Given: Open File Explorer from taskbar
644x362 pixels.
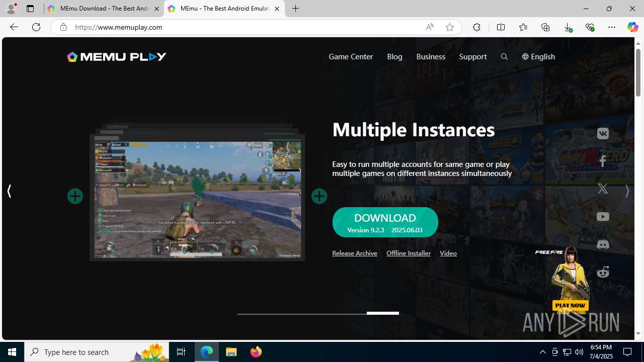Looking at the screenshot, I should click(x=231, y=352).
